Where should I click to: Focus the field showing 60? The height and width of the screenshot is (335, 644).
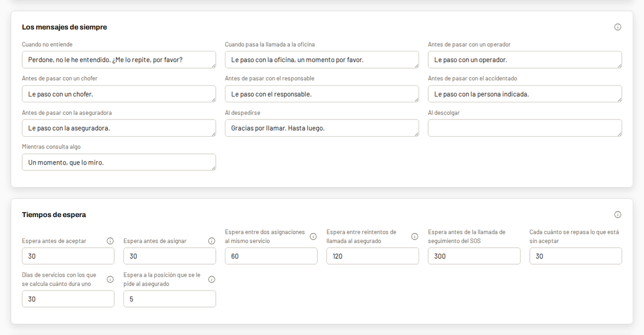271,256
